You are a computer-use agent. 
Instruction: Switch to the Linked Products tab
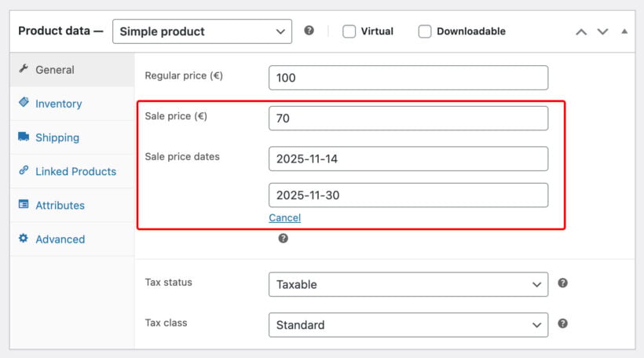pyautogui.click(x=72, y=171)
